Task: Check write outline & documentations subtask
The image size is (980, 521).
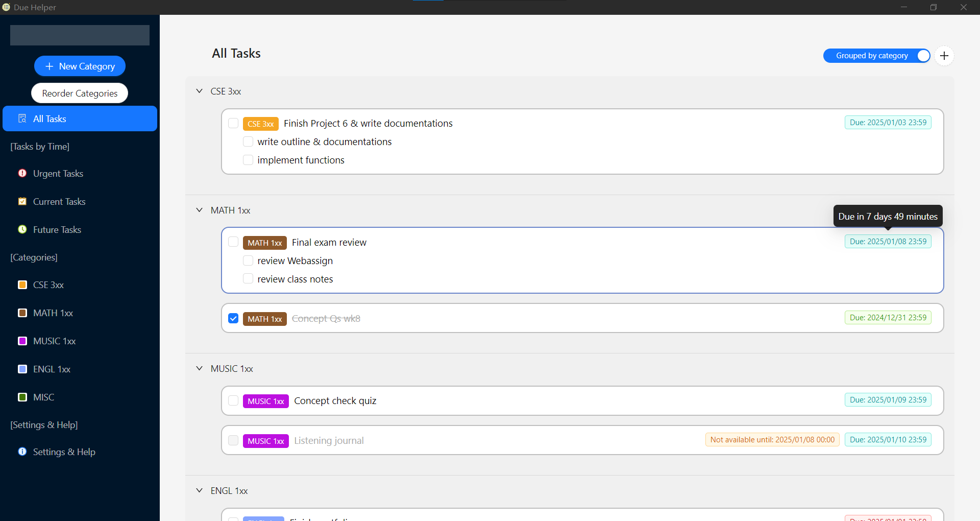Action: [x=248, y=141]
